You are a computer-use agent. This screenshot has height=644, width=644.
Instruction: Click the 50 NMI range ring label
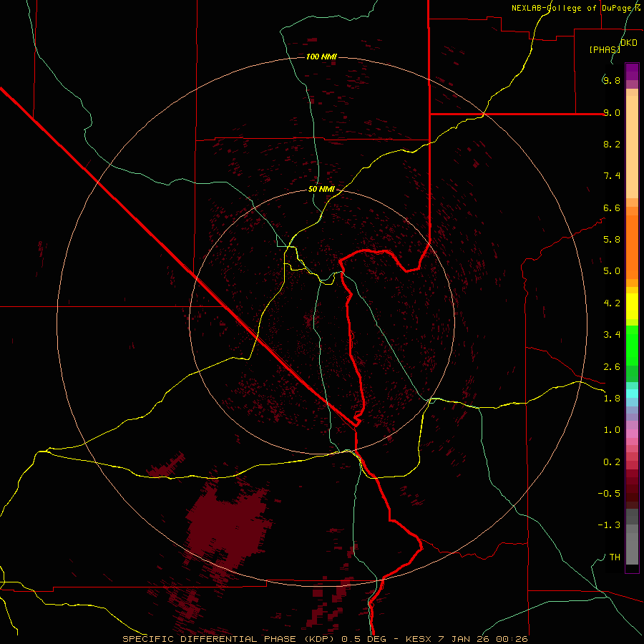click(321, 189)
